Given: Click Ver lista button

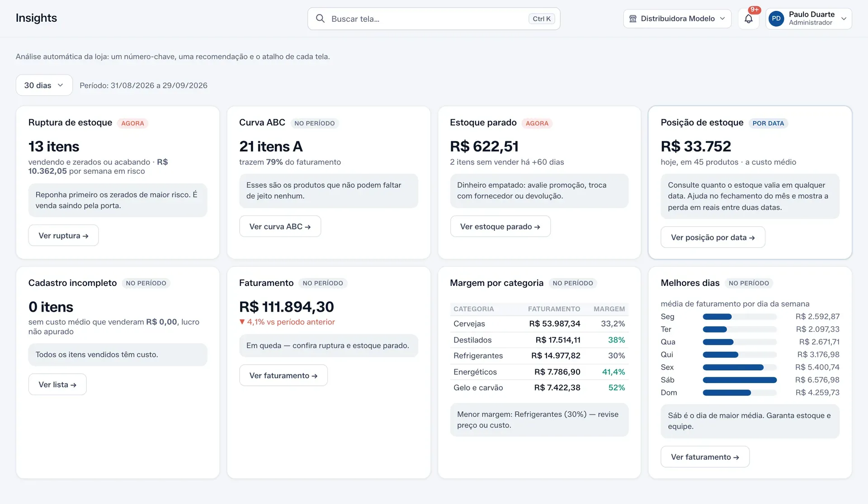Looking at the screenshot, I should (57, 384).
